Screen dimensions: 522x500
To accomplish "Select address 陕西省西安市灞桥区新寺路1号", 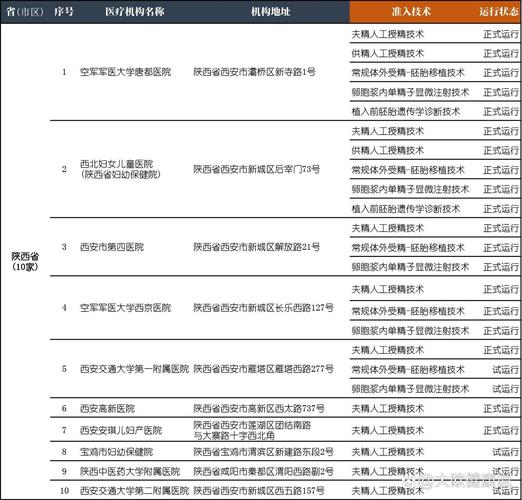I will (254, 72).
